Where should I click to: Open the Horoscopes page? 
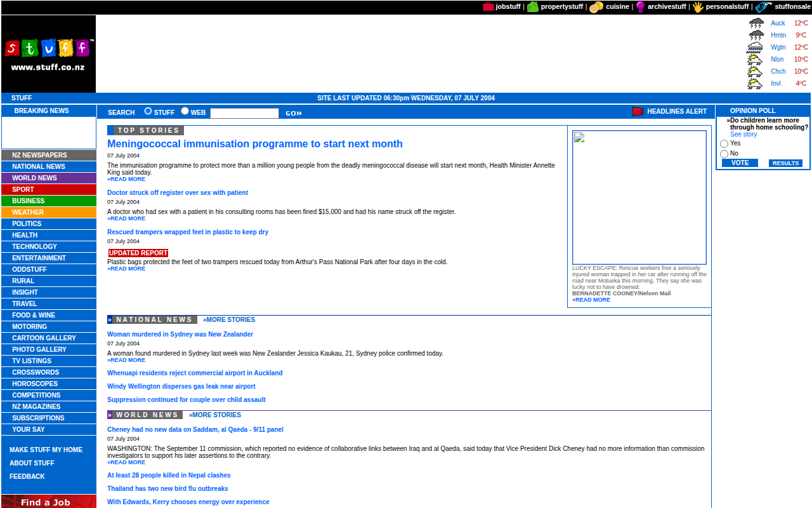point(49,384)
